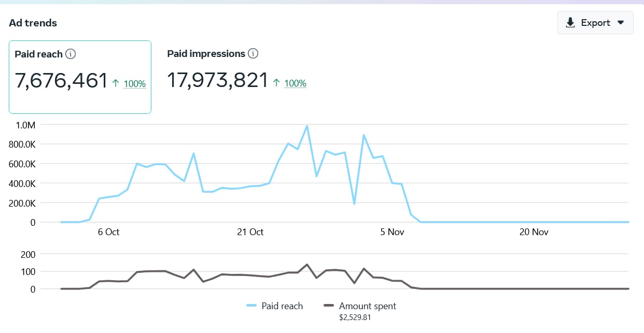Open the 100% change link for Paid reach
This screenshot has height=333, width=644.
(135, 83)
